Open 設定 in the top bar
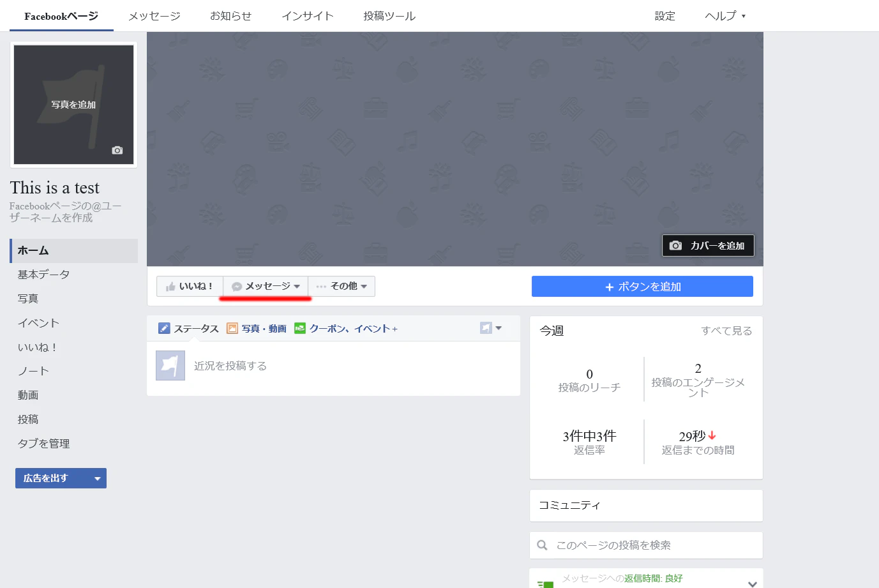Screen dimensions: 879x588 [x=665, y=16]
